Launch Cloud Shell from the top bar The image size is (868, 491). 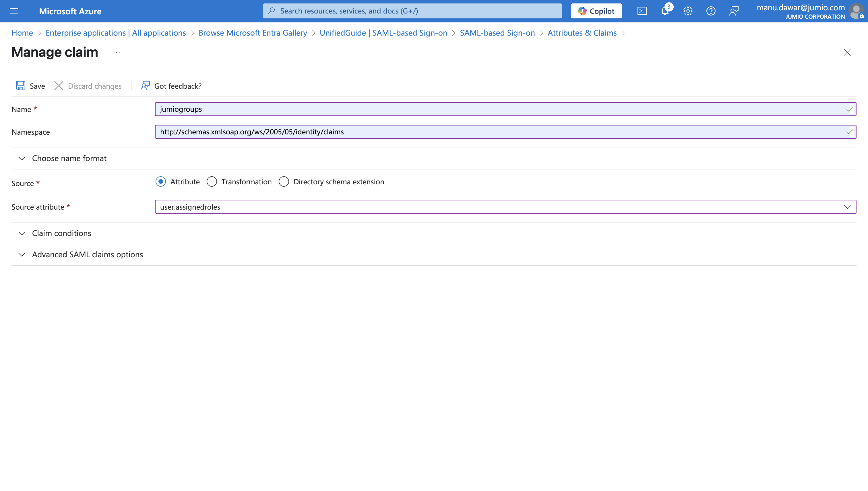pyautogui.click(x=642, y=11)
